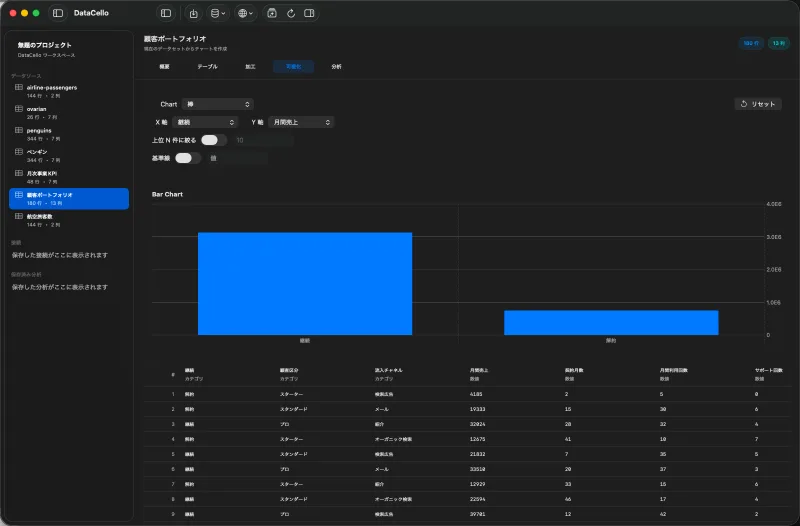Click the cell with value 32824
This screenshot has height=526, width=800.
[x=478, y=424]
